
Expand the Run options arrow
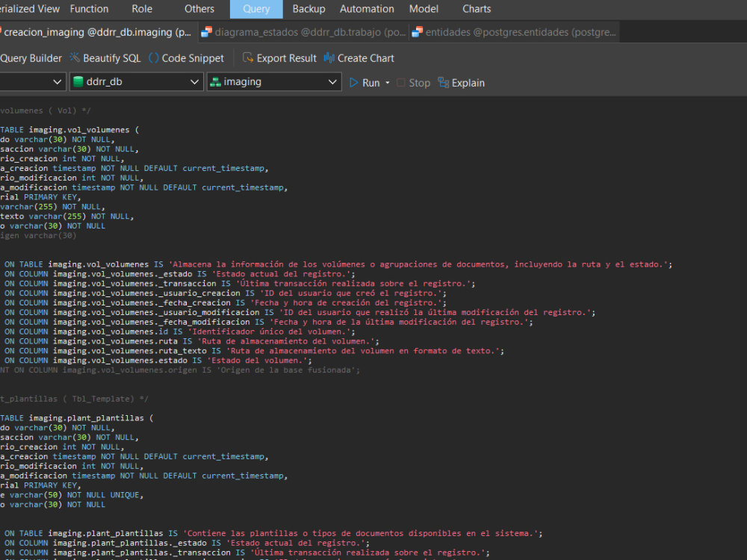coord(387,83)
